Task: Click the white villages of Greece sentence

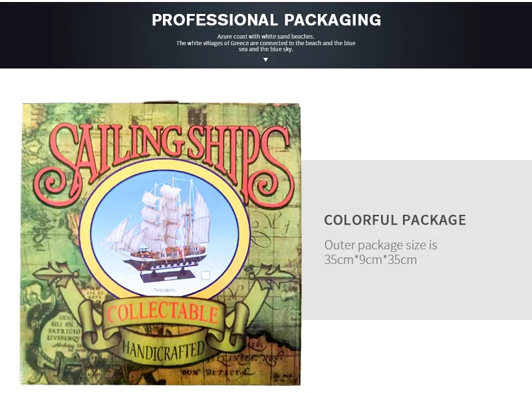Action: pos(265,46)
